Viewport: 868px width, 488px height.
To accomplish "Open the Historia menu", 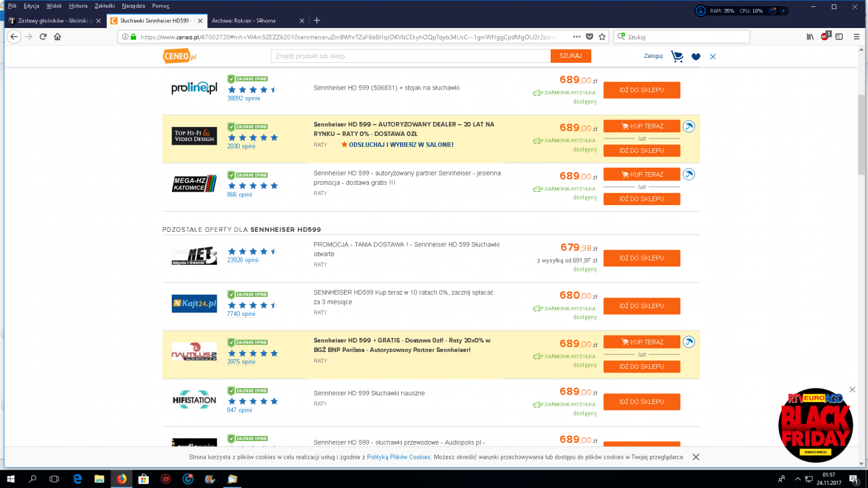I will coord(78,6).
